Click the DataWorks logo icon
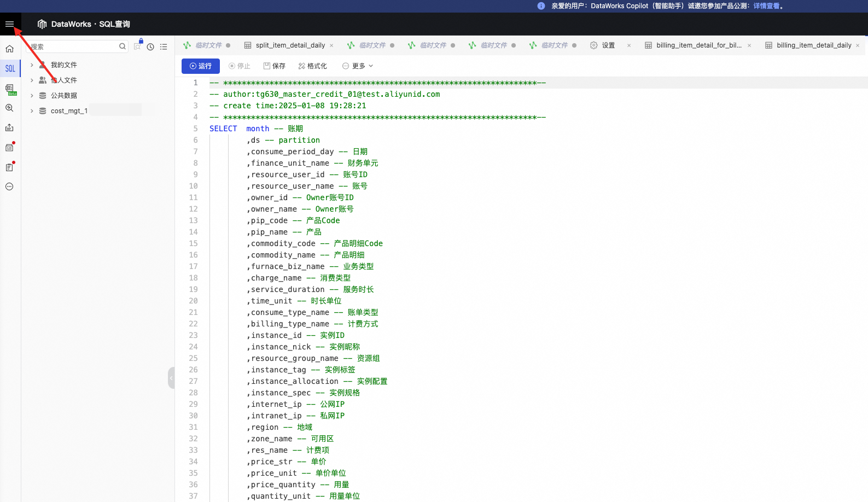The width and height of the screenshot is (868, 502). pyautogui.click(x=42, y=24)
